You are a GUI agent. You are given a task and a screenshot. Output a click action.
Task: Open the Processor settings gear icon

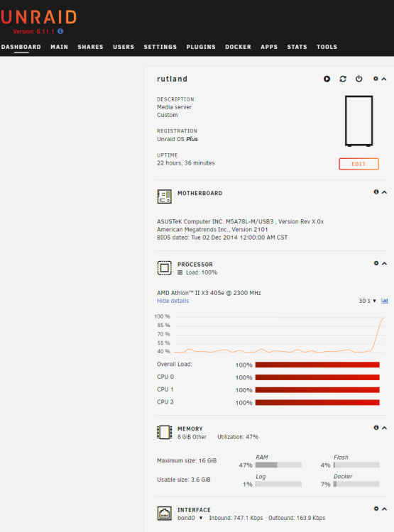pos(376,263)
